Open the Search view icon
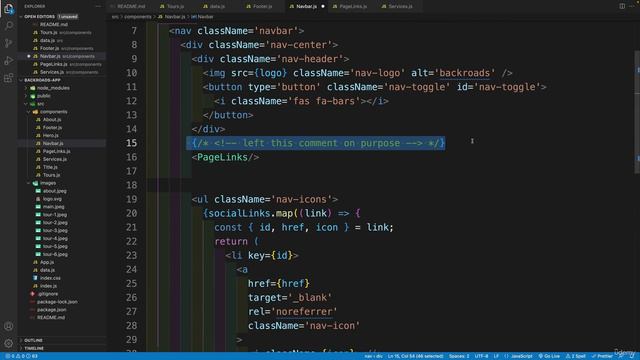 coord(9,26)
